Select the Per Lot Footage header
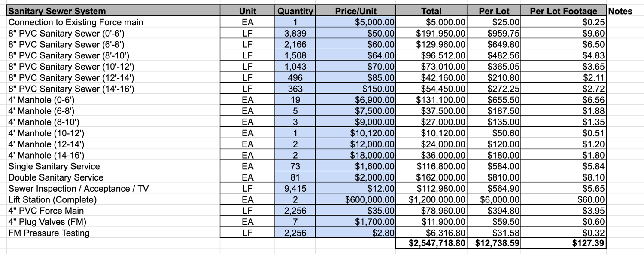This screenshot has width=644, height=254. coord(563,11)
